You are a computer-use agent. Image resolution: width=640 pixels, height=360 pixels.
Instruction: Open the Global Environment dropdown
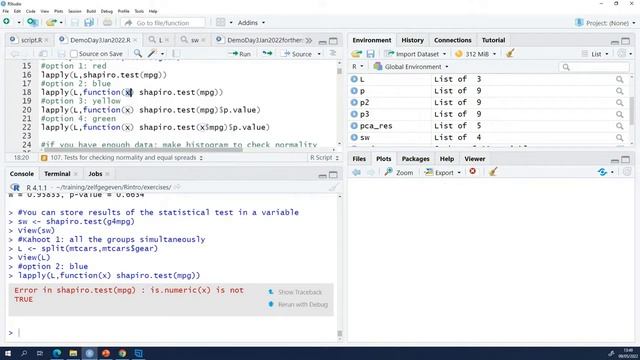click(411, 67)
